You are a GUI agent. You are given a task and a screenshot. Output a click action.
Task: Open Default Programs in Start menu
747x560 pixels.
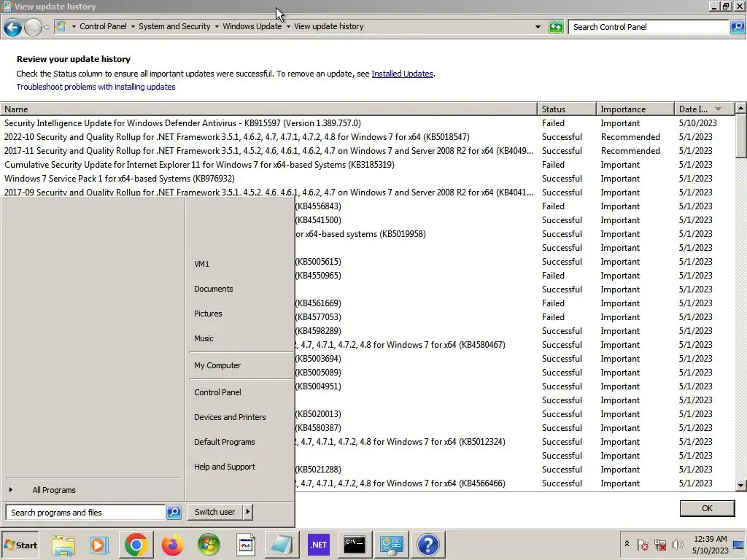pyautogui.click(x=239, y=441)
